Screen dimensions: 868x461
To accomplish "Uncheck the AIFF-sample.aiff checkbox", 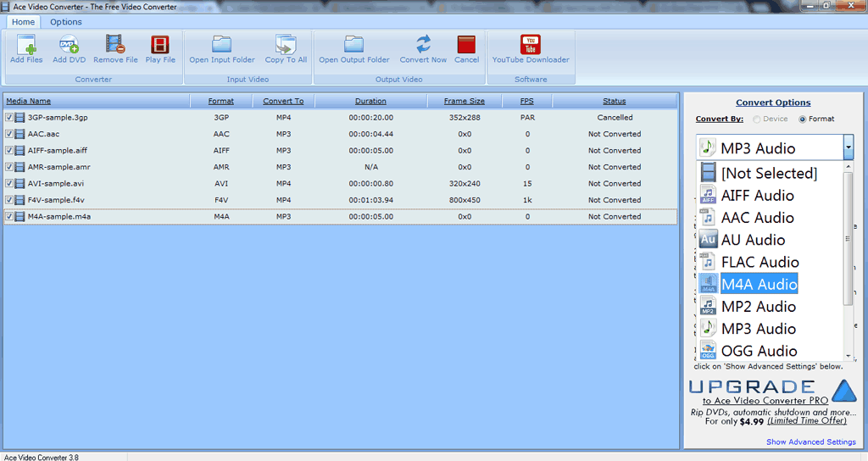I will 8,151.
